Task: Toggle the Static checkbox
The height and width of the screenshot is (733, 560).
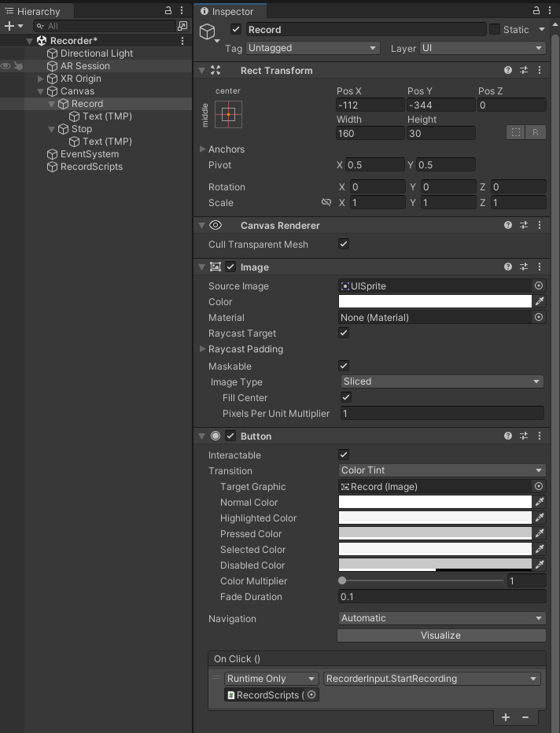Action: point(495,29)
